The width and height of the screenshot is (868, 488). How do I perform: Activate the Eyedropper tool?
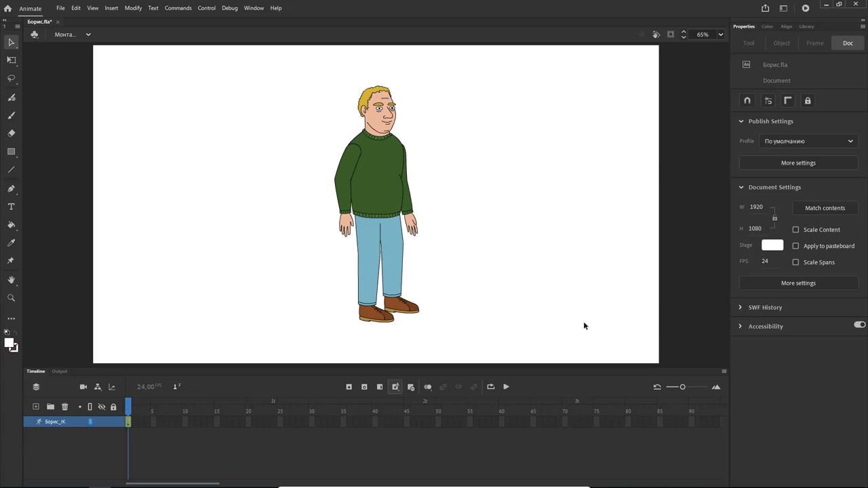coord(11,243)
